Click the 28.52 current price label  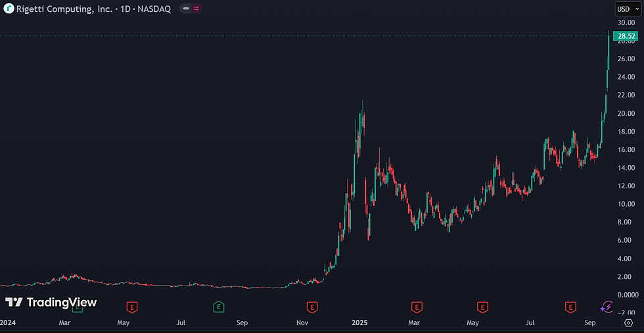[625, 36]
